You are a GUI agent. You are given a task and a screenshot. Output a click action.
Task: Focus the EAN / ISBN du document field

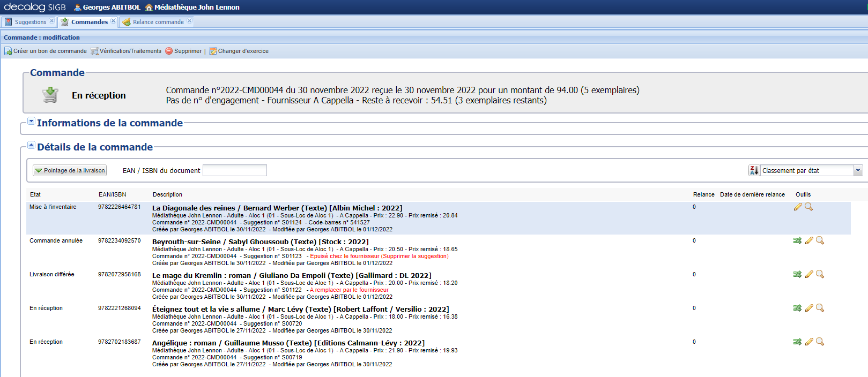pos(235,170)
